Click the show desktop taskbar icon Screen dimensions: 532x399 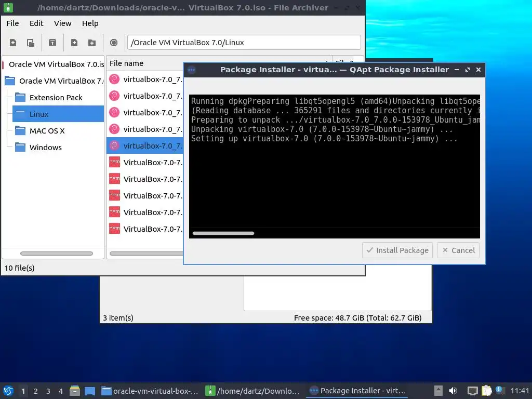tap(90, 391)
